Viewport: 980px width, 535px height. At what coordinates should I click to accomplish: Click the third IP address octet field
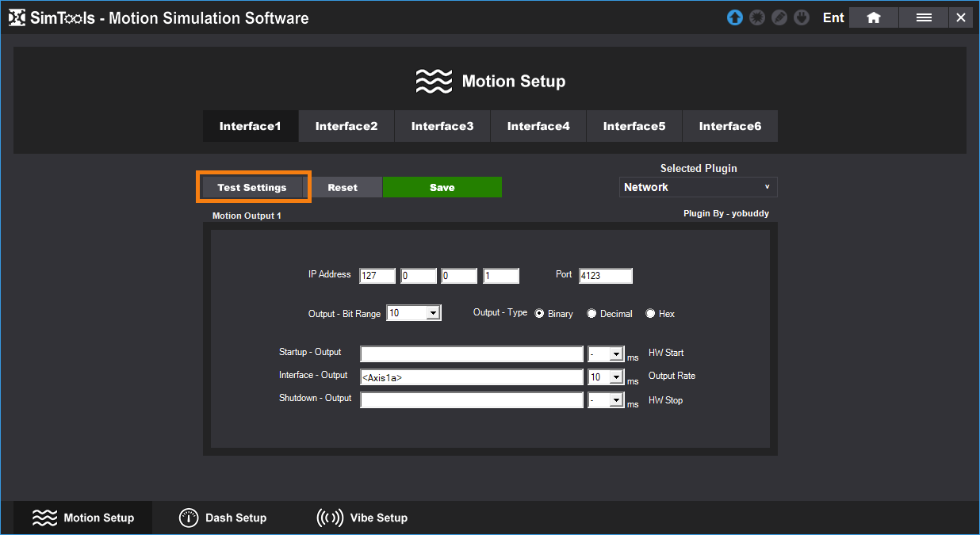pos(460,276)
